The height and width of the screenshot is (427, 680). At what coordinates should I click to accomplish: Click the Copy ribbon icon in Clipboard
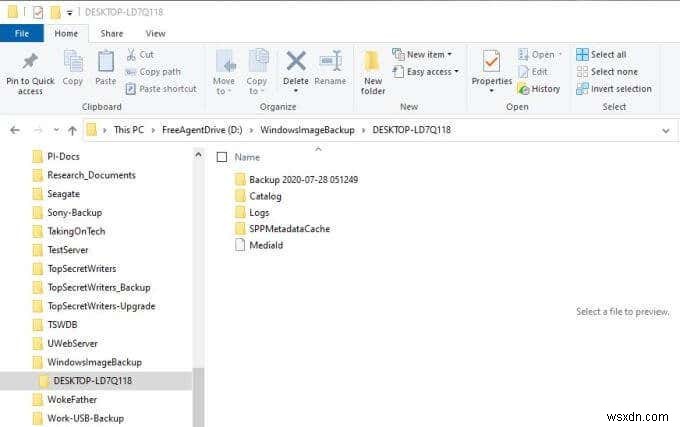click(73, 62)
